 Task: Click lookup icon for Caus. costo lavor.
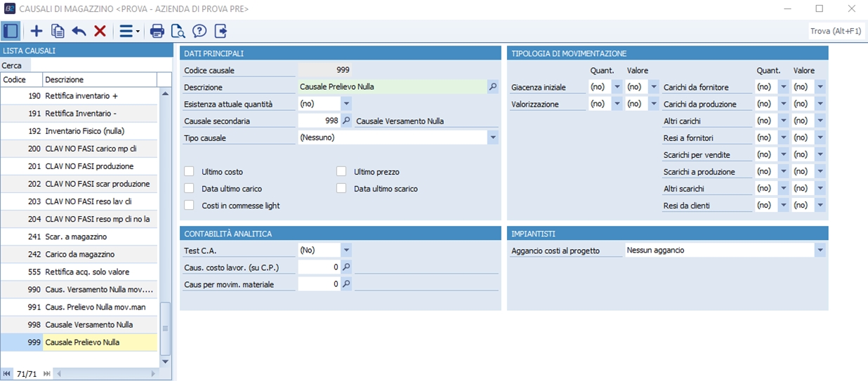coord(346,267)
